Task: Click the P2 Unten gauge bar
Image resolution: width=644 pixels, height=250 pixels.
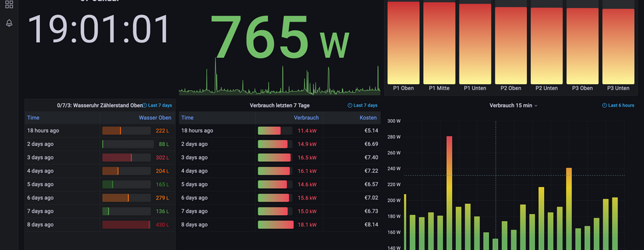Action: pyautogui.click(x=547, y=46)
